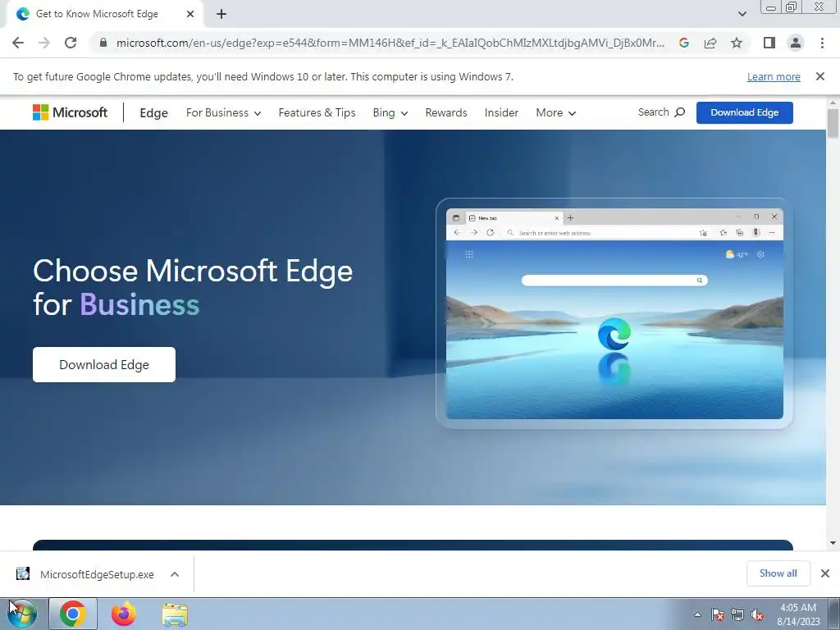The image size is (840, 630).
Task: Open network status tray icon
Action: pos(737,614)
